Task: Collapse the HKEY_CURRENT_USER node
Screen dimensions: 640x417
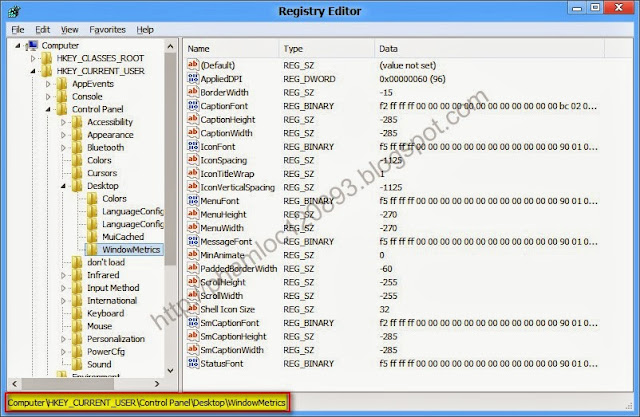Action: click(x=33, y=71)
